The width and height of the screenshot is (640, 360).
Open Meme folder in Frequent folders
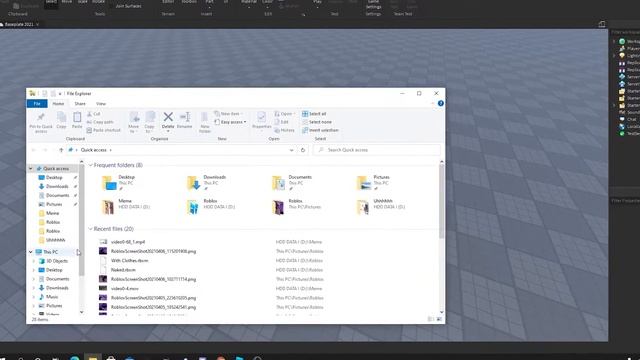pos(126,207)
